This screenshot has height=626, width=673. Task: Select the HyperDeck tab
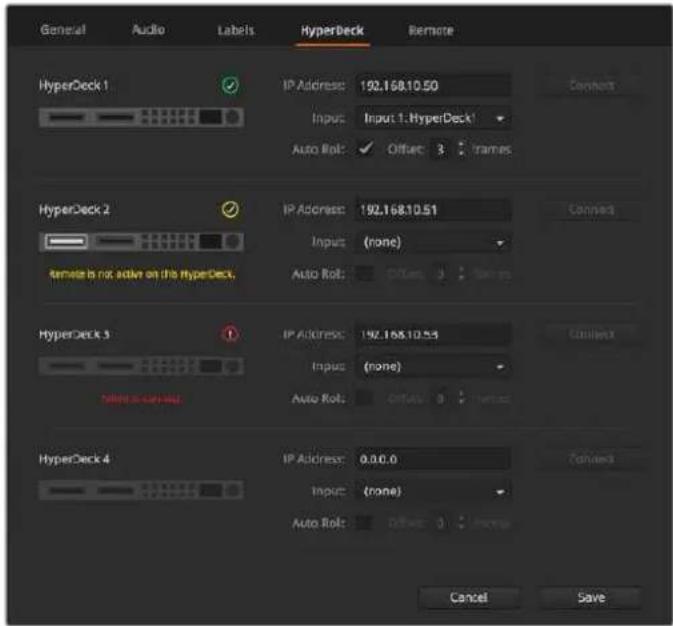click(x=332, y=30)
